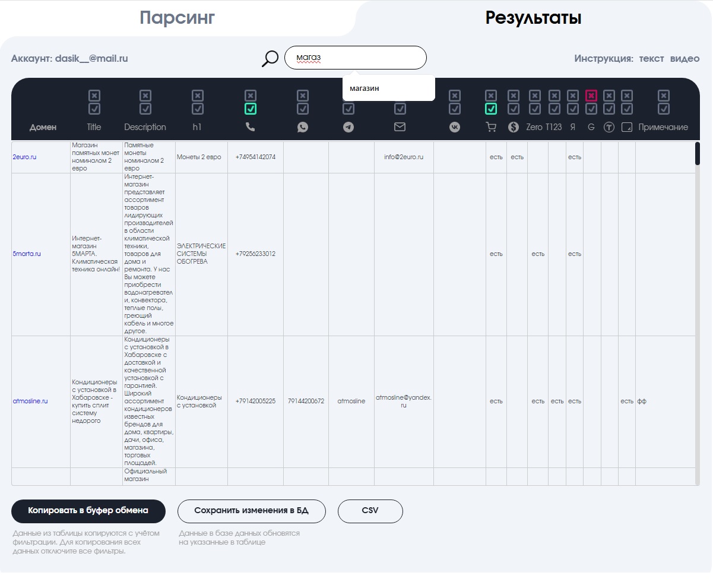The width and height of the screenshot is (713, 588).
Task: Click the VK column header icon
Action: 455,127
